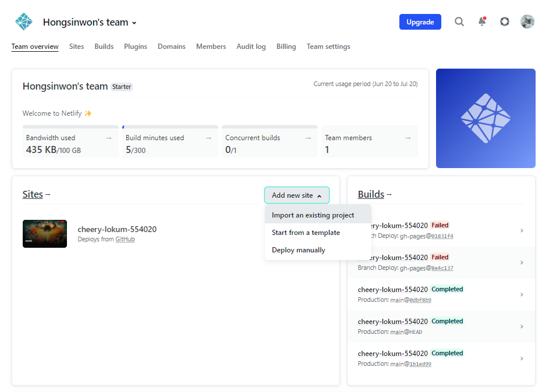The image size is (542, 392).
Task: Switch to the Team settings tab
Action: pyautogui.click(x=328, y=47)
